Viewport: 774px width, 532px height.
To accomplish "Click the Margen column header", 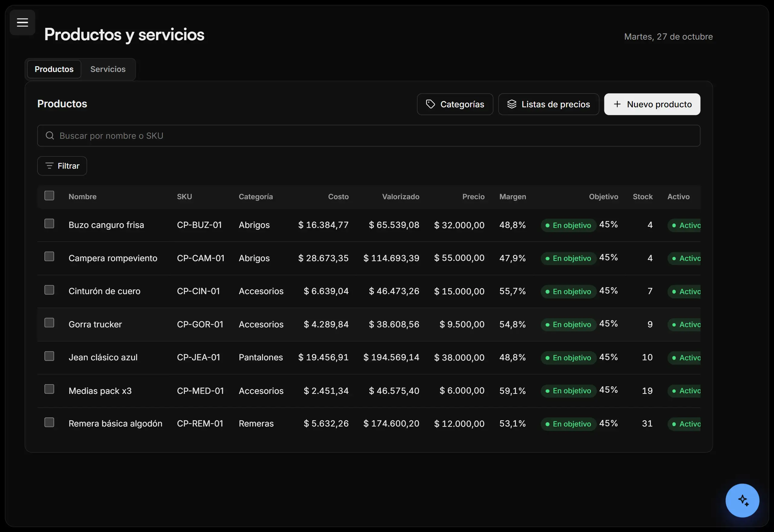I will point(513,197).
